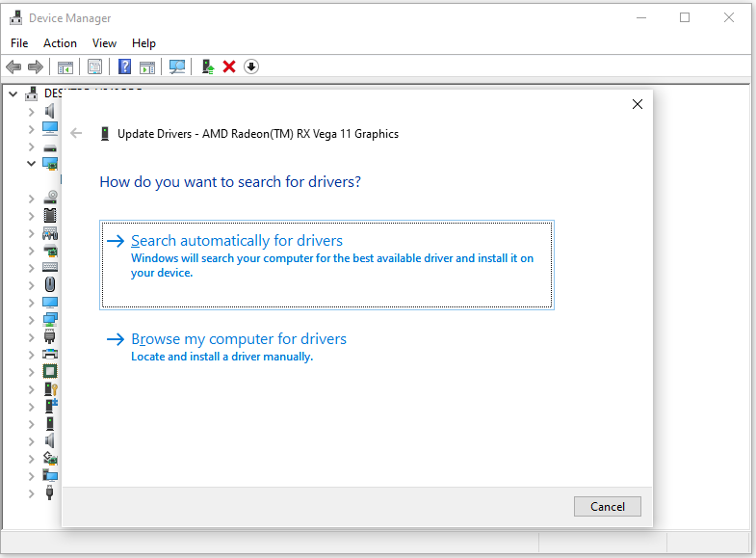Image resolution: width=756 pixels, height=558 pixels.
Task: Select the Storage controllers icon in the tree
Action: 50,458
